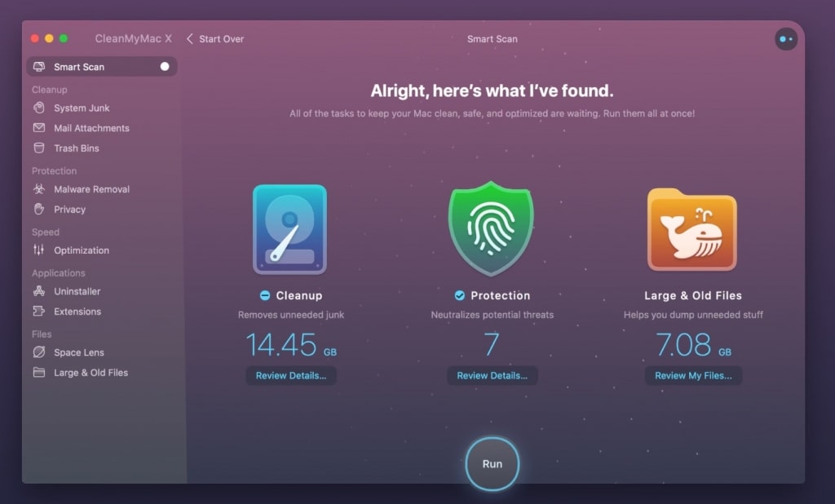835x504 pixels.
Task: Click the white dot indicator on Smart Scan
Action: pos(165,67)
